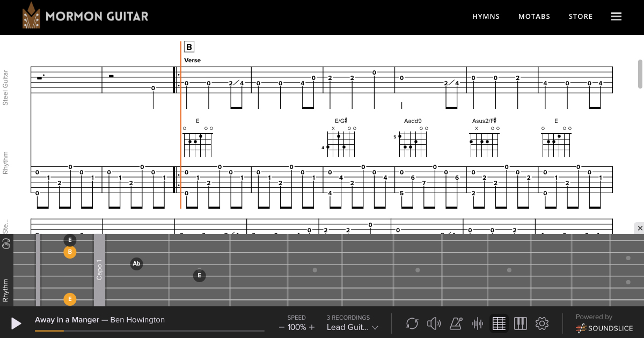Screen dimensions: 644x338
Task: Open the hamburger navigation menu
Action: (x=616, y=16)
